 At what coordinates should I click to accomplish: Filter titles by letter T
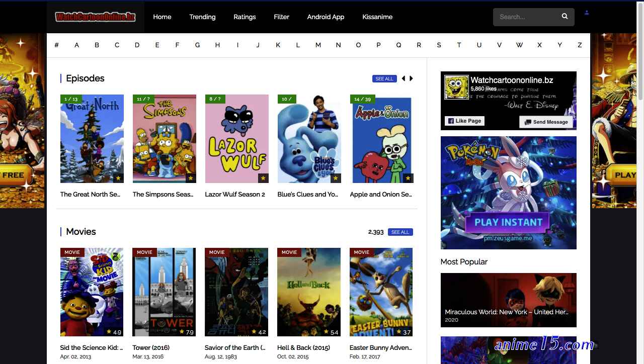[459, 45]
